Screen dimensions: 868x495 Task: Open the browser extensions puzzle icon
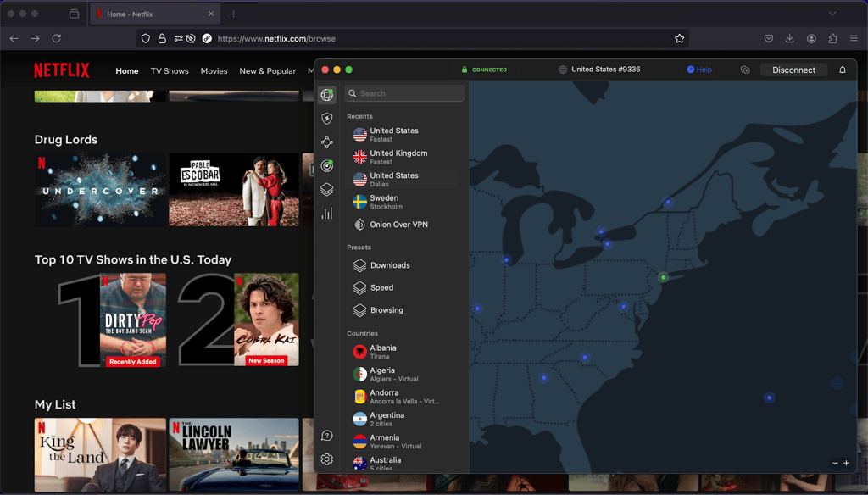point(832,39)
